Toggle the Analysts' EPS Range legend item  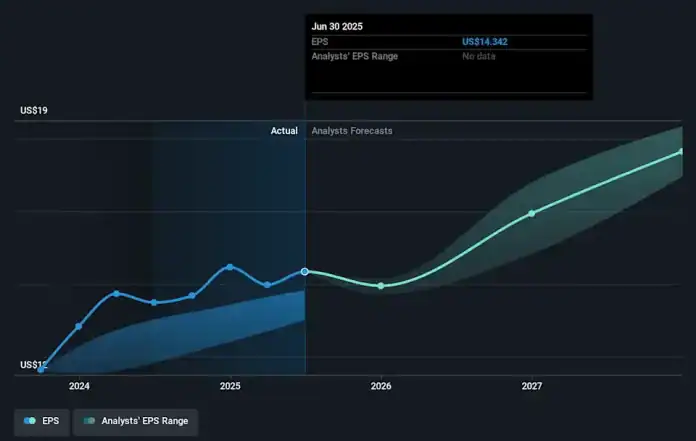tap(135, 421)
